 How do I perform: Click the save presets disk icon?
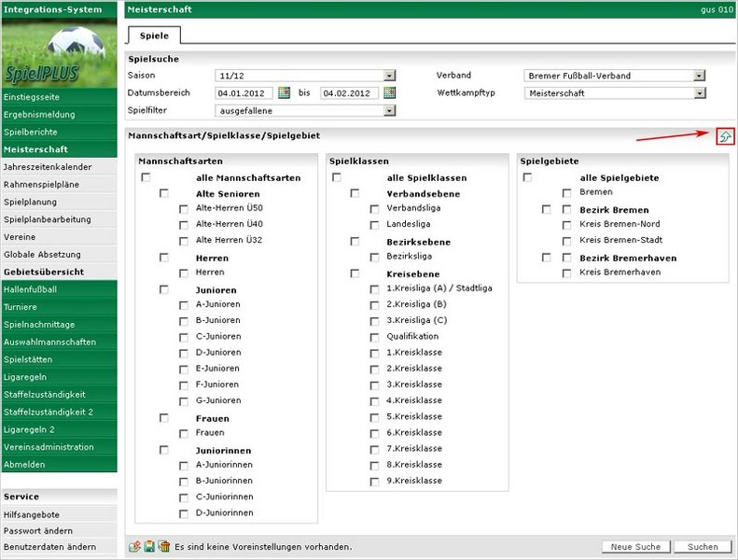[148, 546]
